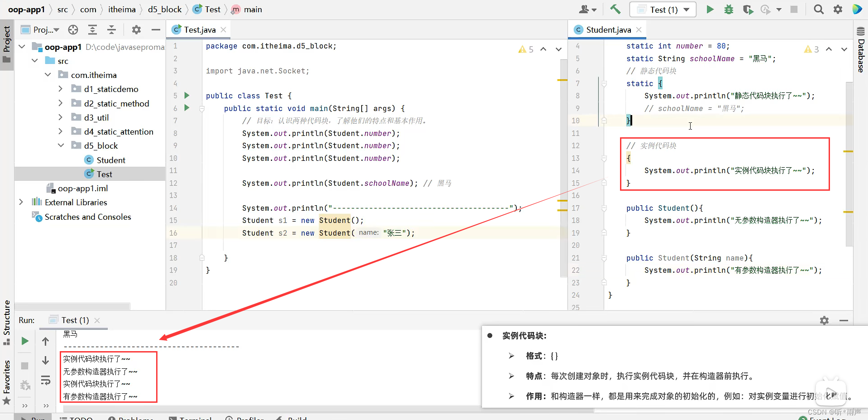Run Test (1) using the green toolbar play button
The image size is (868, 420).
[x=710, y=9]
